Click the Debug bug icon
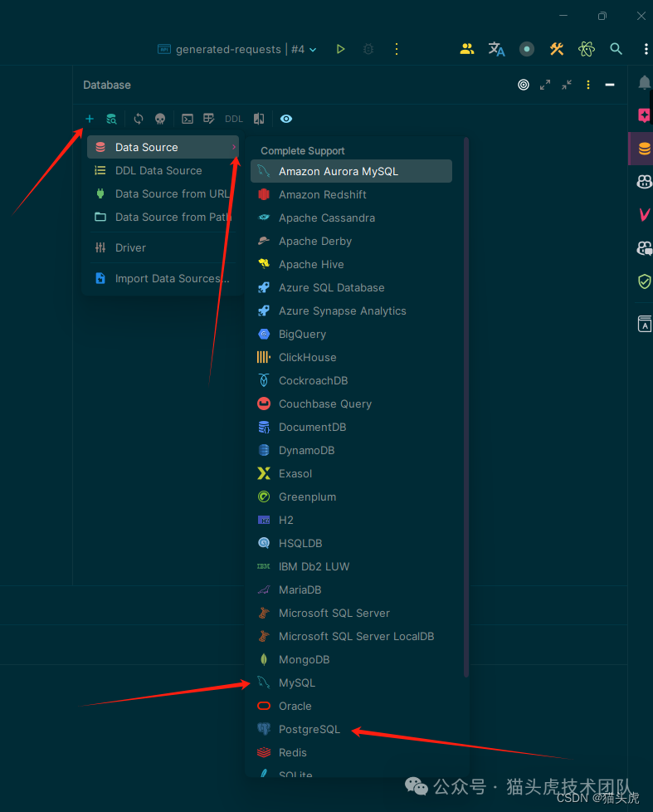Screen dimensions: 653x812 (368, 49)
